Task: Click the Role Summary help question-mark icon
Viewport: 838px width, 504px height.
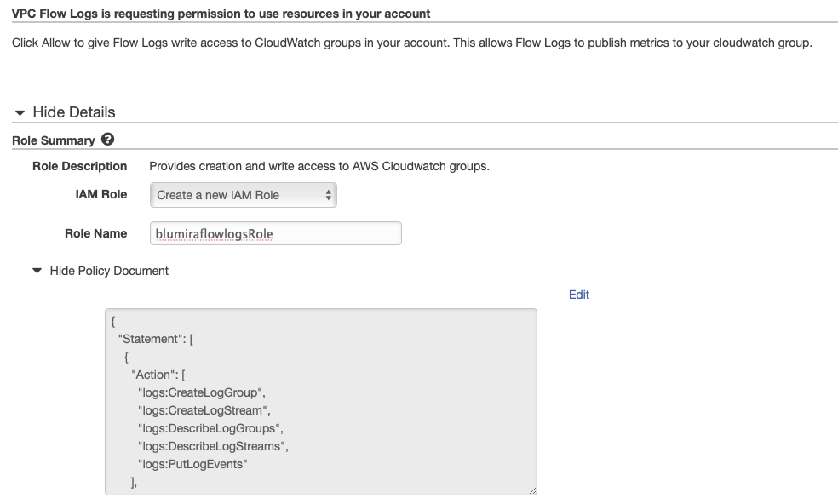Action: [107, 140]
